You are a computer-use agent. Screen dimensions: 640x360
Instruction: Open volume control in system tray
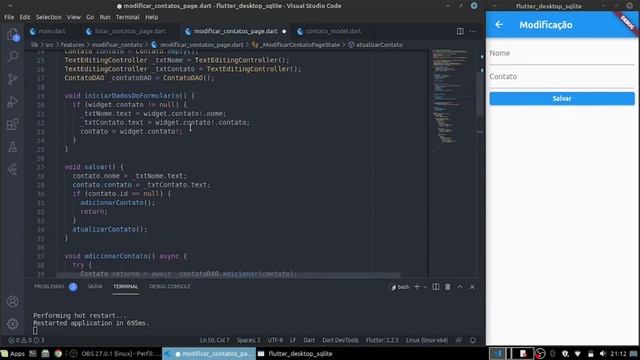coord(602,353)
